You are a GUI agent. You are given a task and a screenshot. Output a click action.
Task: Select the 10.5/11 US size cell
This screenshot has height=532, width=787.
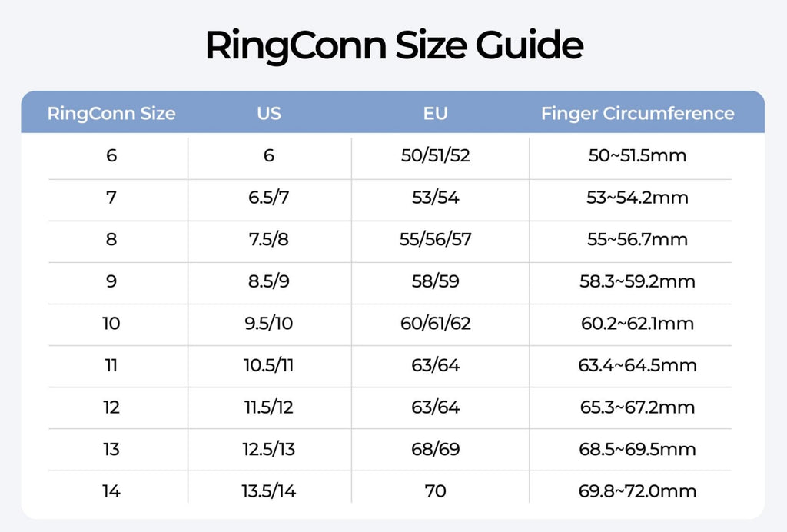[269, 365]
